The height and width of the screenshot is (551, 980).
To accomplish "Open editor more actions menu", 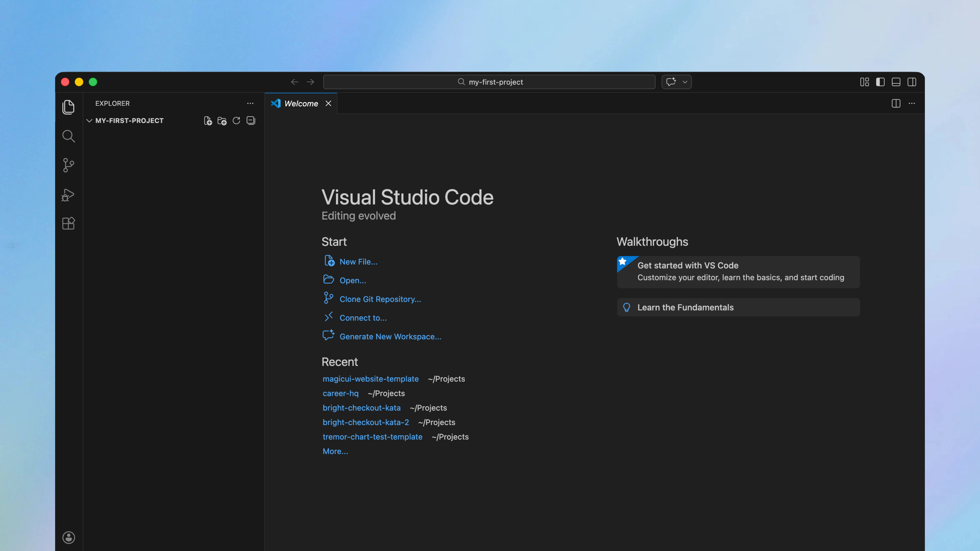I will pyautogui.click(x=912, y=104).
